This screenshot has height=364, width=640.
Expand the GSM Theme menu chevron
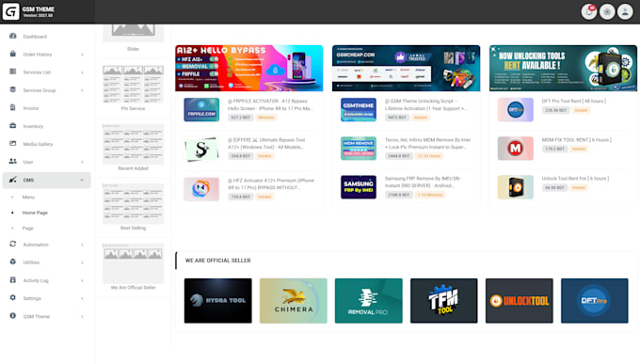coord(82,316)
